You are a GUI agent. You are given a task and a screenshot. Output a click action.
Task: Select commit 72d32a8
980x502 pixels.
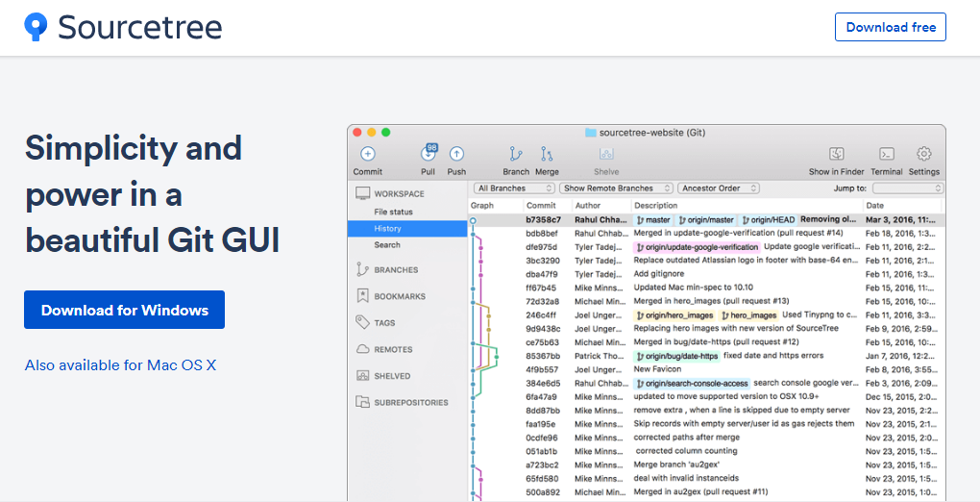tap(706, 302)
